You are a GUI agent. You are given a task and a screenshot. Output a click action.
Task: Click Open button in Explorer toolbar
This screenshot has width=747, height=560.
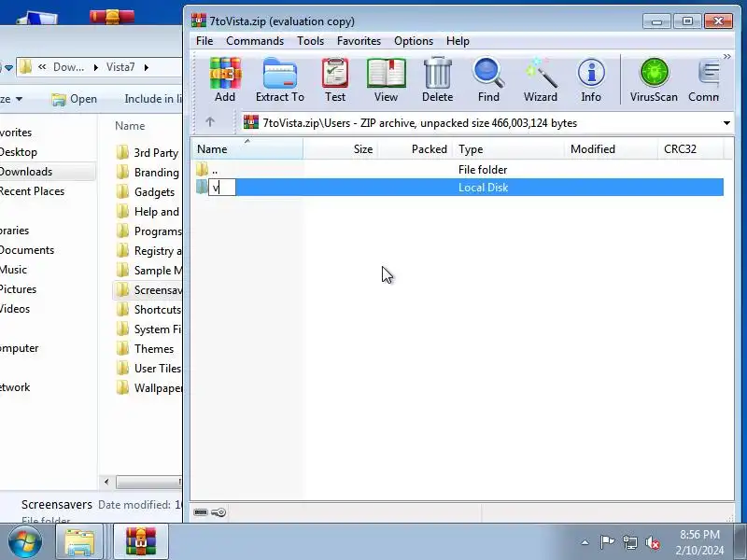coord(75,99)
